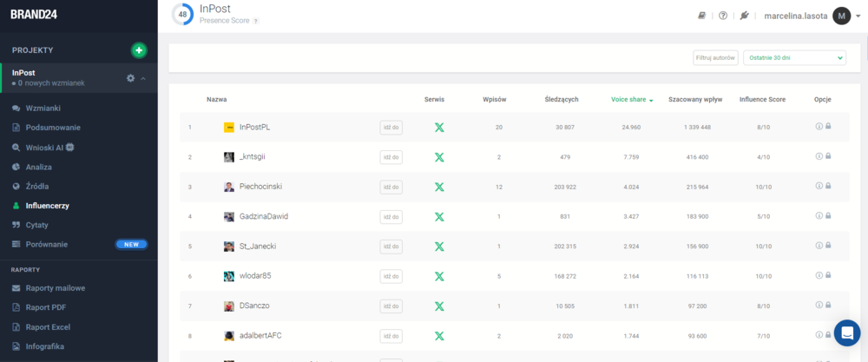The width and height of the screenshot is (868, 362).
Task: Collapse the InPost project chevron
Action: click(x=143, y=79)
